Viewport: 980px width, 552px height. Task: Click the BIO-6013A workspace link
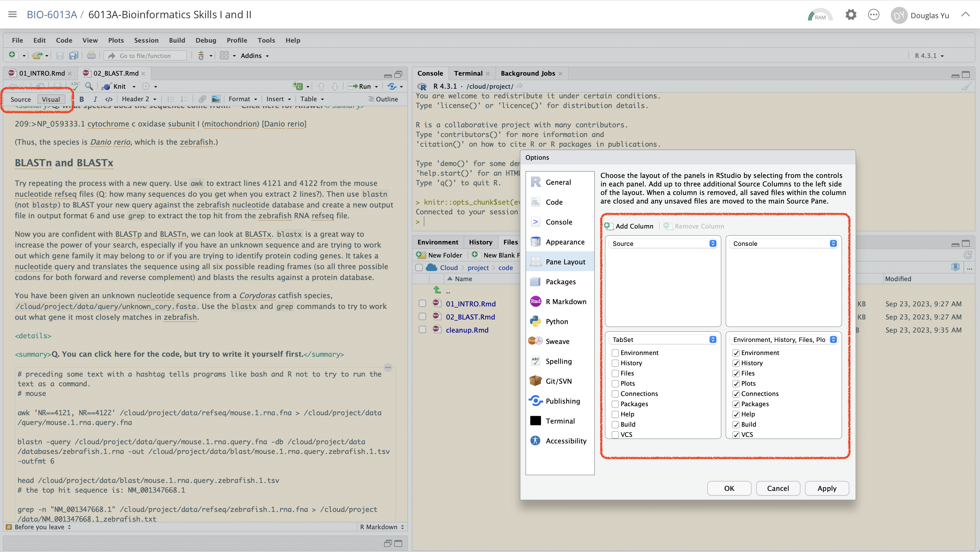(52, 14)
